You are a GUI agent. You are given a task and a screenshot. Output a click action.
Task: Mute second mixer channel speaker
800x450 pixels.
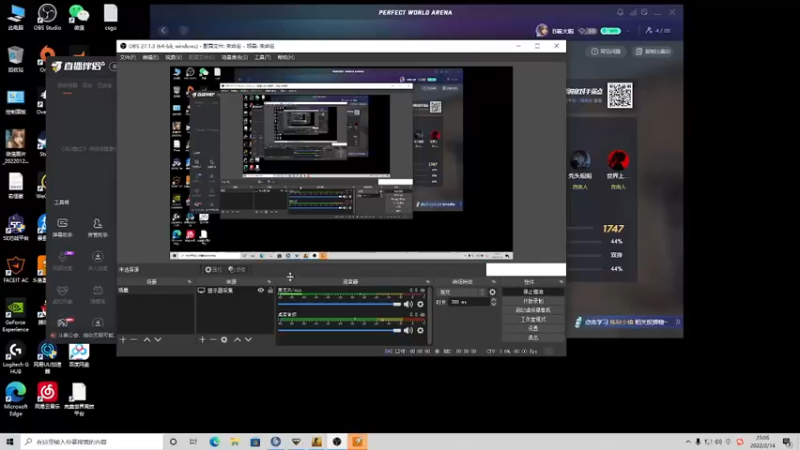[408, 330]
